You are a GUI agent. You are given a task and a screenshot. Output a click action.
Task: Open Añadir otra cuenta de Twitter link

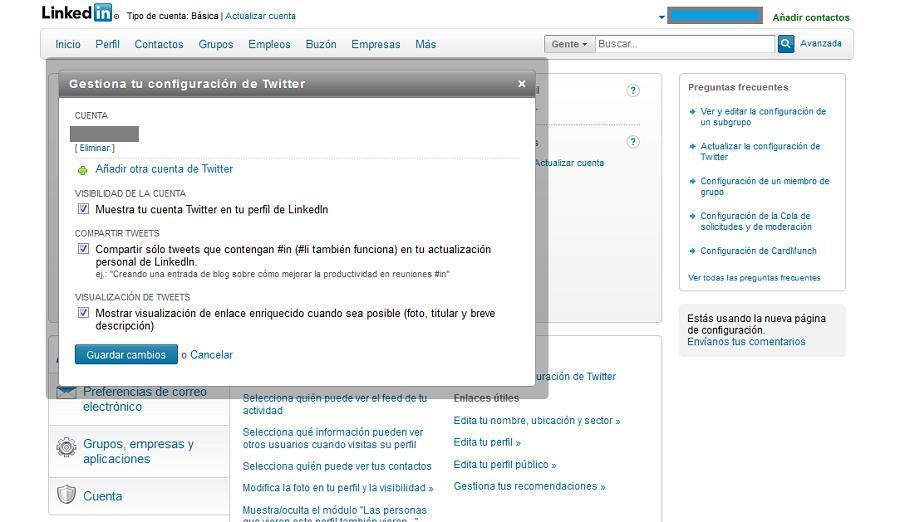164,169
